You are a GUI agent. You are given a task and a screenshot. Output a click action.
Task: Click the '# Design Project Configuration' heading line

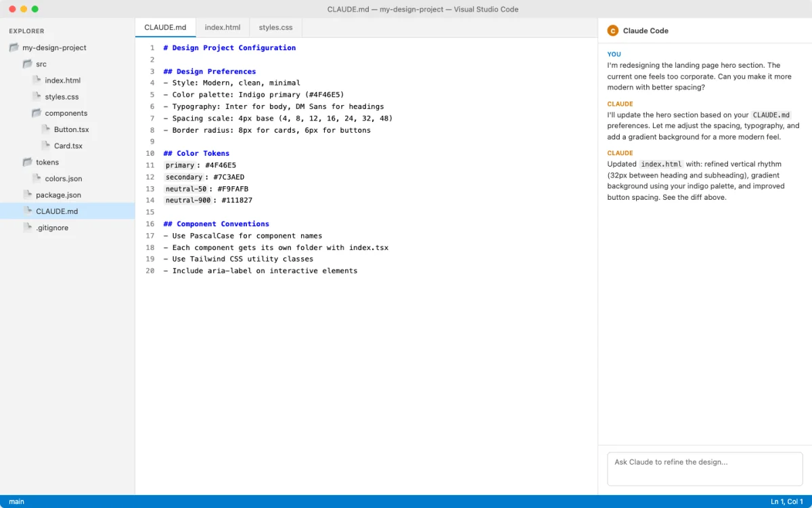pyautogui.click(x=229, y=48)
